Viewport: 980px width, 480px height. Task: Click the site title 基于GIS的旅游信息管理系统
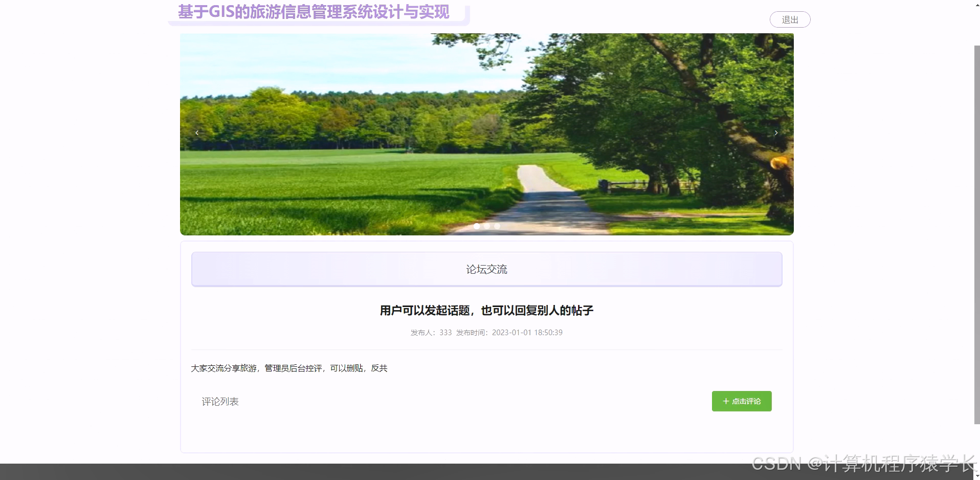314,12
